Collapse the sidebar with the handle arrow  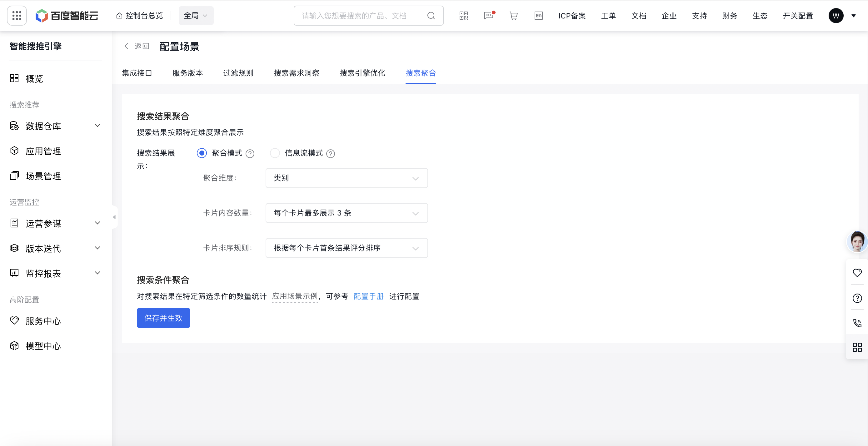[114, 217]
